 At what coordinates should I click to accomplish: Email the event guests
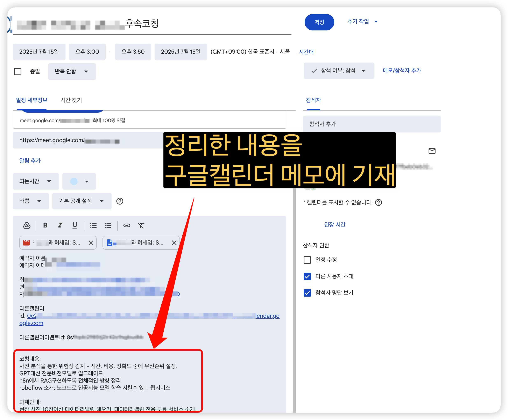tap(432, 151)
